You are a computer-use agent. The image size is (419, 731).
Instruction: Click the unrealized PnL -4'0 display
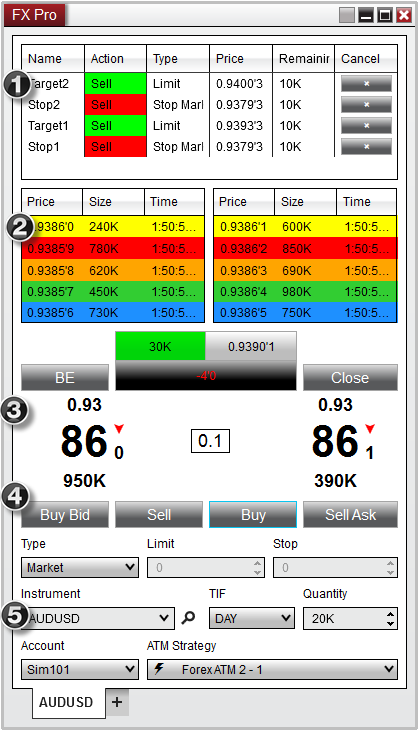tap(206, 376)
